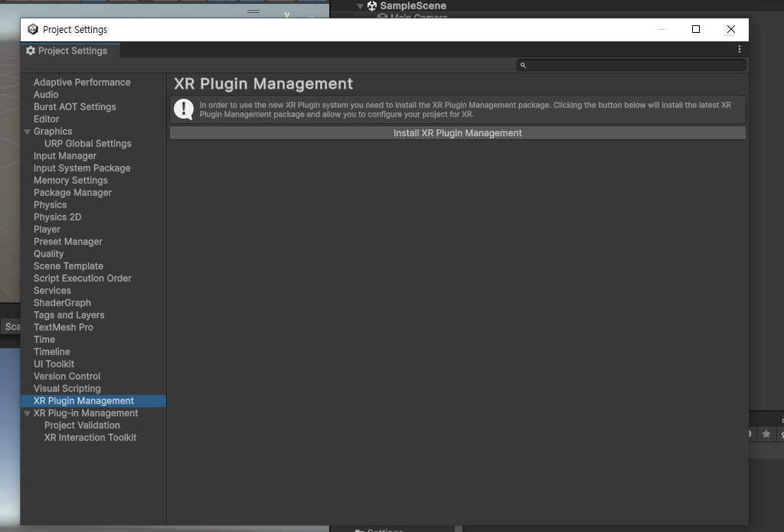
Task: Open UI Toolkit settings
Action: click(x=54, y=364)
